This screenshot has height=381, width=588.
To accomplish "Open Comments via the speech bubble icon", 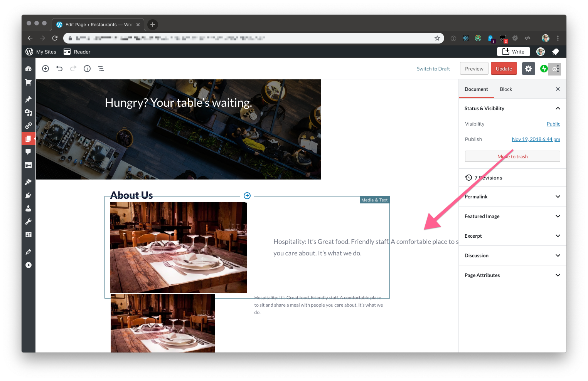I will (28, 151).
